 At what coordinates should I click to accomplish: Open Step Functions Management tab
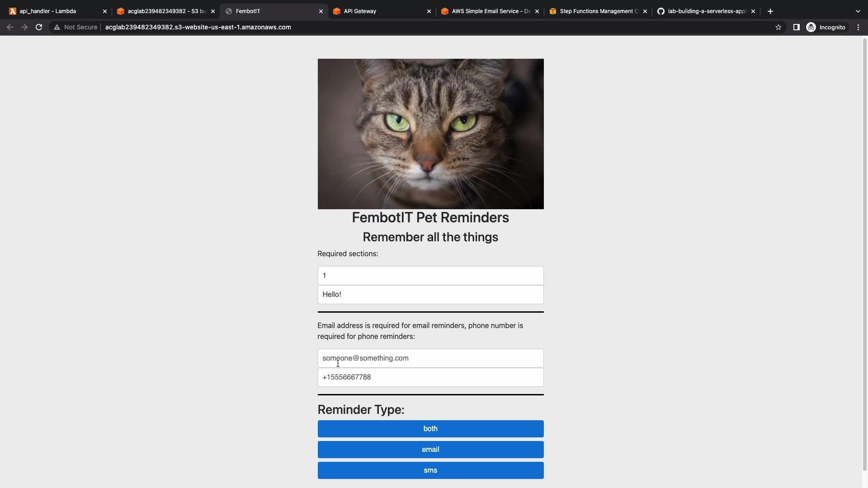click(x=597, y=11)
